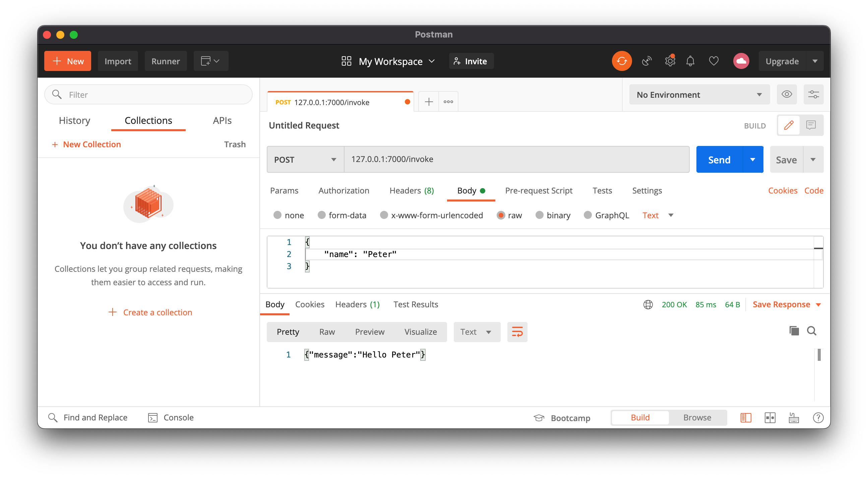Image resolution: width=868 pixels, height=478 pixels.
Task: Open keyboard shortcuts icon in status bar
Action: [x=794, y=418]
